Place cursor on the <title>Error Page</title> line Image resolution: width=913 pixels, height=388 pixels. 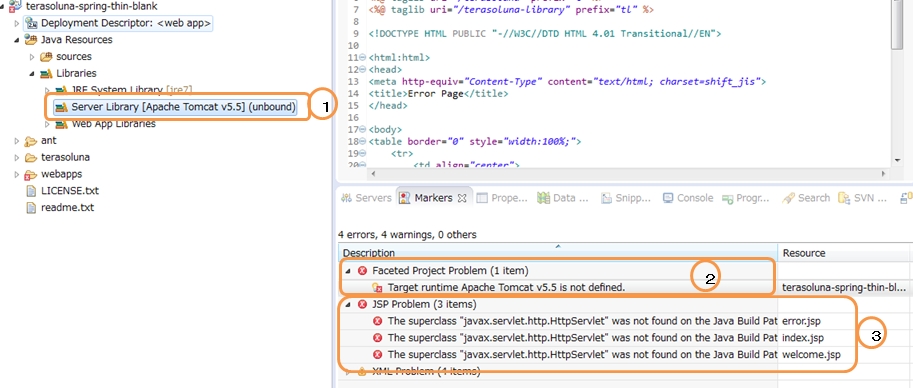pyautogui.click(x=438, y=93)
